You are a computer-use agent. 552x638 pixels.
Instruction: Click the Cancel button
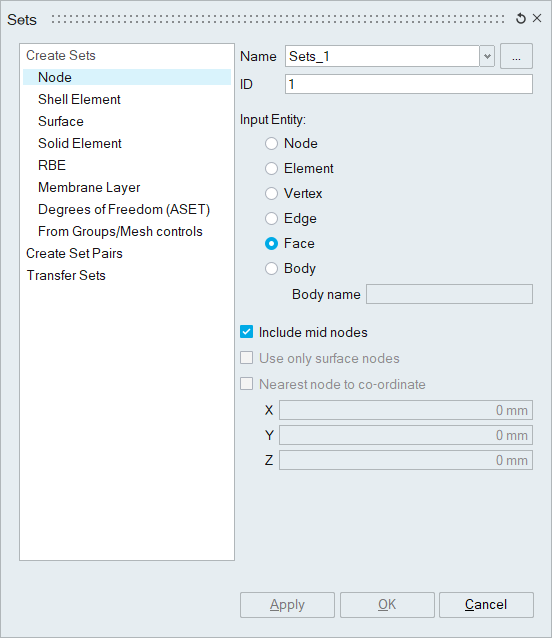(486, 605)
